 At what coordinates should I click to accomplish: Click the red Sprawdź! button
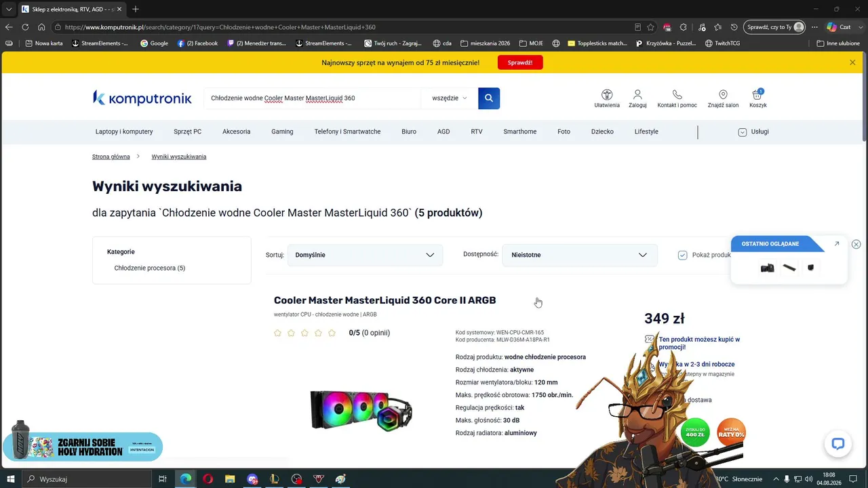tap(520, 62)
